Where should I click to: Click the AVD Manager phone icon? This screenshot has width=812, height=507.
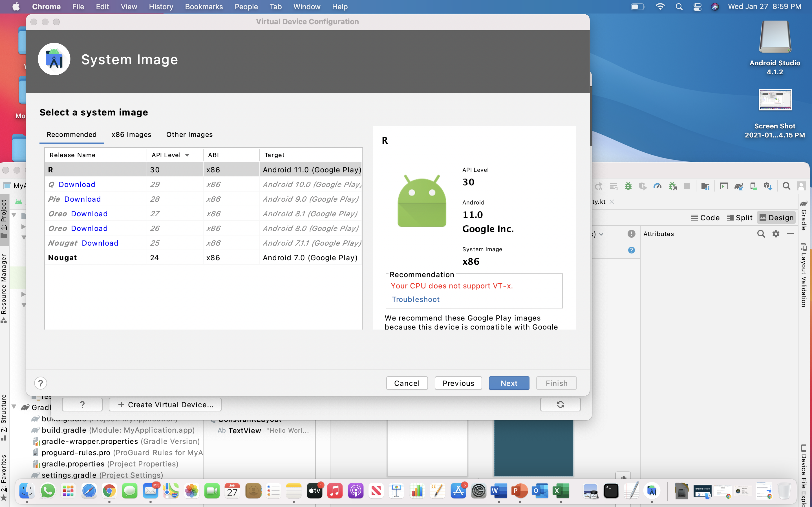point(753,186)
